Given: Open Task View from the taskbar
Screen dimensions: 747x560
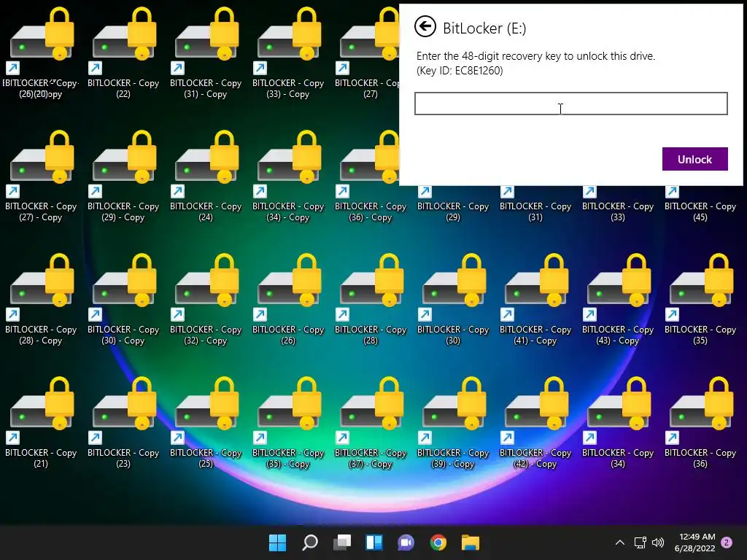Looking at the screenshot, I should [x=342, y=542].
